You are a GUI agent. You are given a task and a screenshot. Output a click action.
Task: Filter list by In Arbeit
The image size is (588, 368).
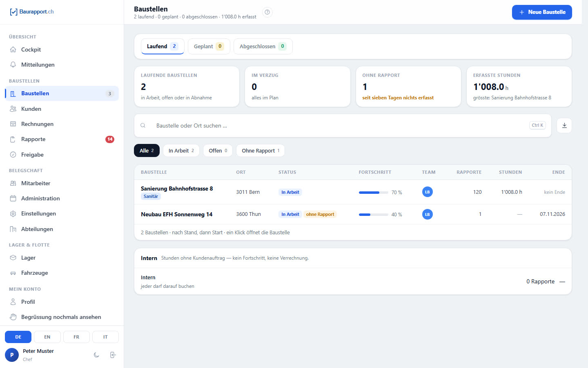[x=181, y=150]
